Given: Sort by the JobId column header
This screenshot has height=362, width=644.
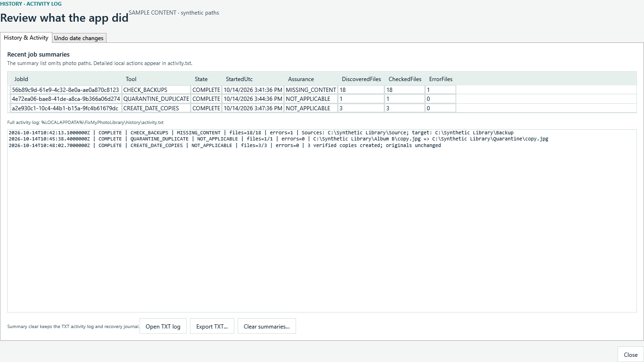Looking at the screenshot, I should [x=66, y=79].
